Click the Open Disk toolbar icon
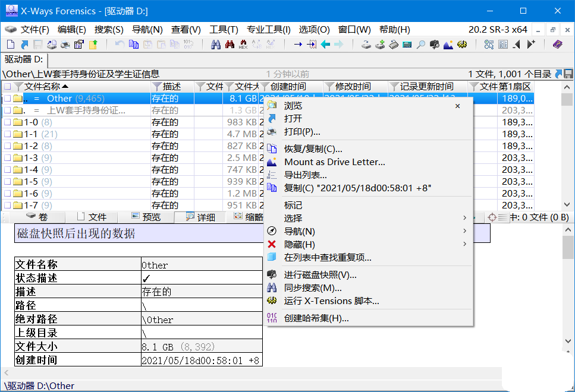This screenshot has width=575, height=392. (x=366, y=45)
